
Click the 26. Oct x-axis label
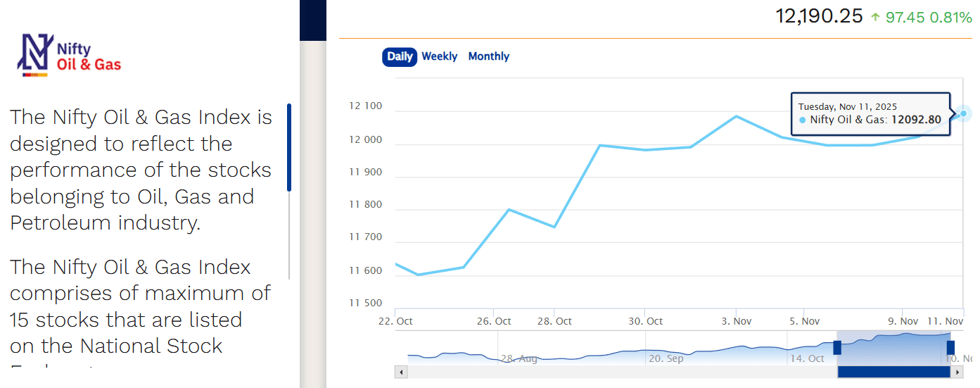(494, 321)
